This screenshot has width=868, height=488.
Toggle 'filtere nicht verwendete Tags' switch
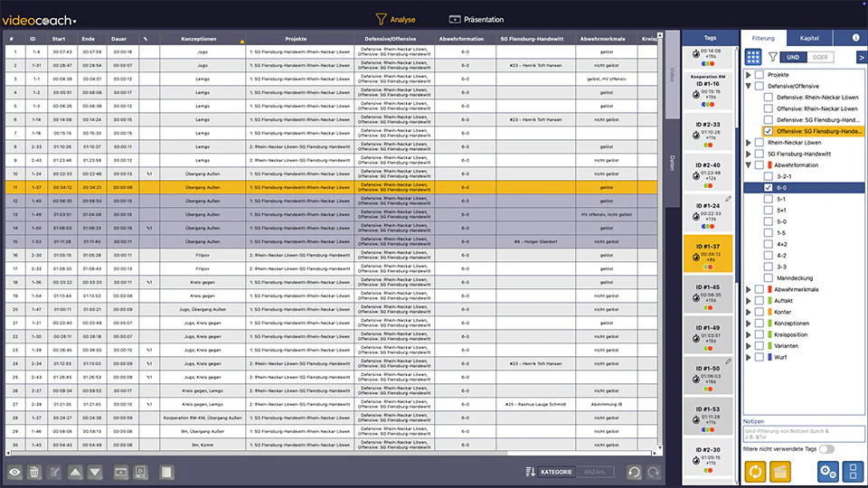pyautogui.click(x=826, y=449)
